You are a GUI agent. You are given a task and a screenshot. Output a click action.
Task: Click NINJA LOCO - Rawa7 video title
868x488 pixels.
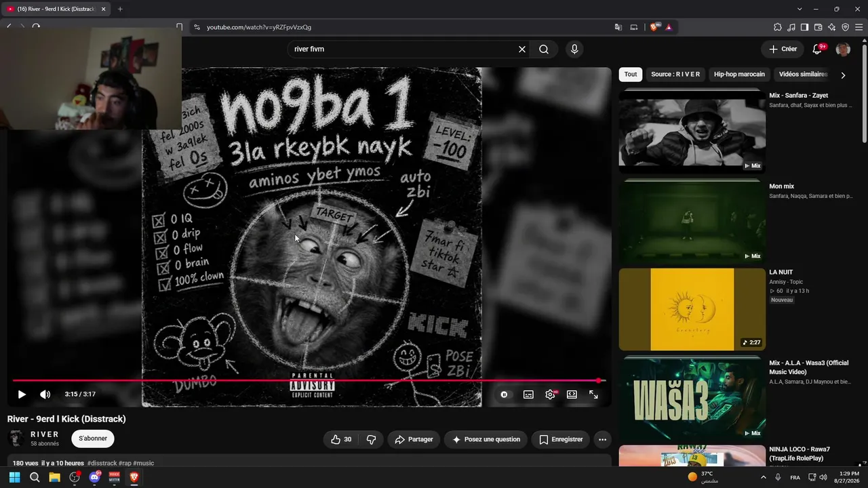(800, 453)
